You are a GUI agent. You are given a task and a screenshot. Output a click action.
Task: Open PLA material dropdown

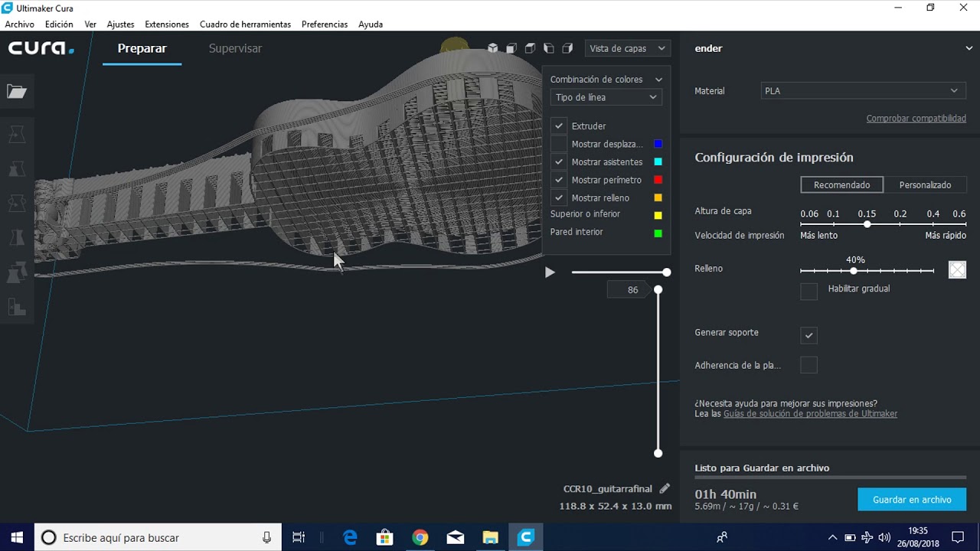point(864,91)
